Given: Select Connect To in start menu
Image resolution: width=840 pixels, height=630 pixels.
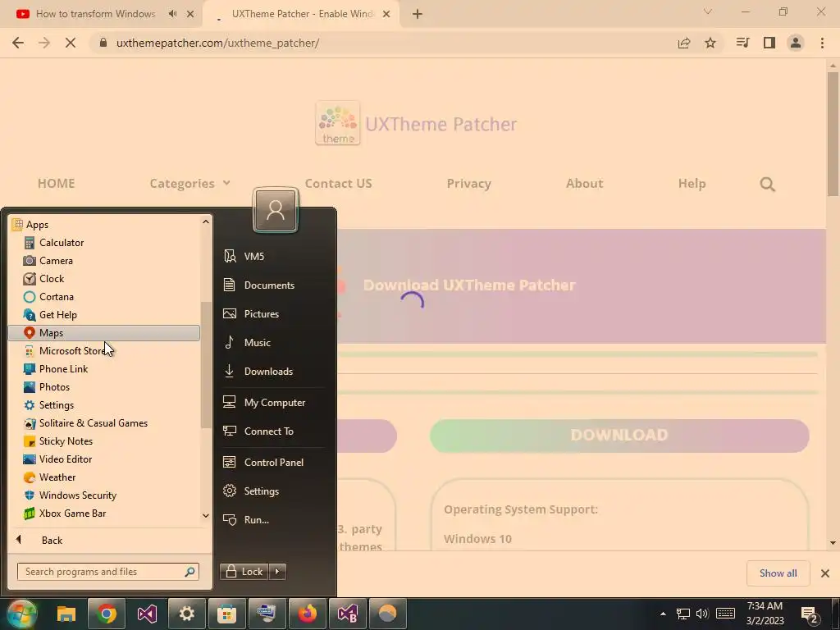Looking at the screenshot, I should pos(274,431).
